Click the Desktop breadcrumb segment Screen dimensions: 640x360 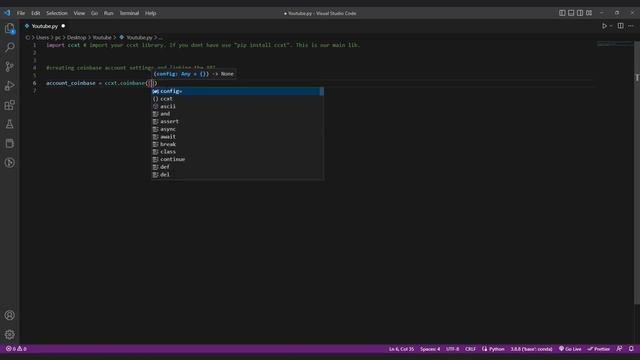point(76,37)
